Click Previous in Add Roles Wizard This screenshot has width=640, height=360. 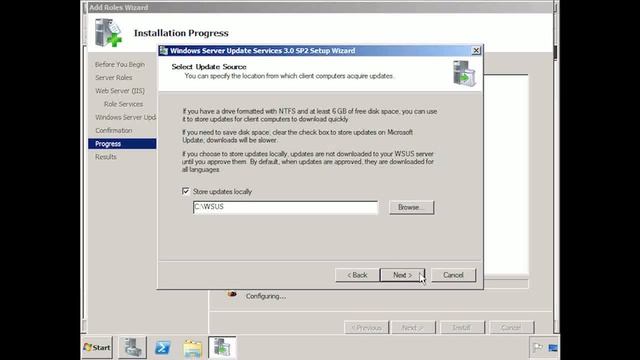tap(367, 328)
